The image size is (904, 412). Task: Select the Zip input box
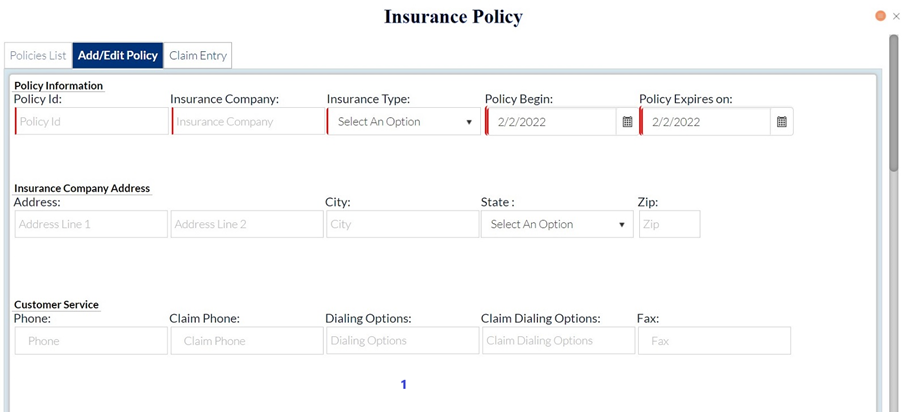click(x=669, y=224)
